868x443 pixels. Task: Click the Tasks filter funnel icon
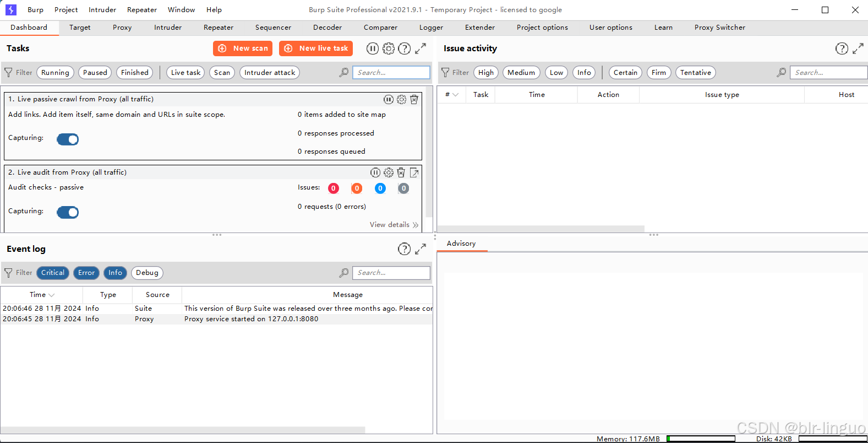tap(8, 72)
